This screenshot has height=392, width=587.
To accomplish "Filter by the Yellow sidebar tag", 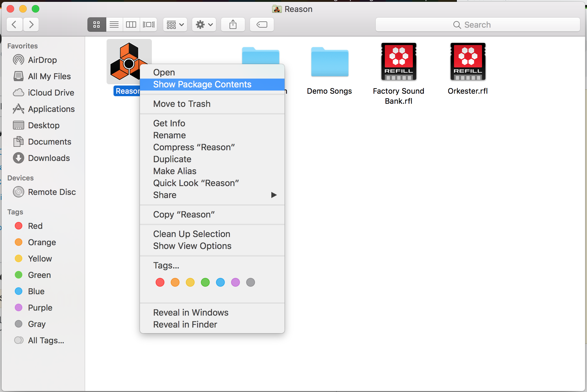I will 33,258.
